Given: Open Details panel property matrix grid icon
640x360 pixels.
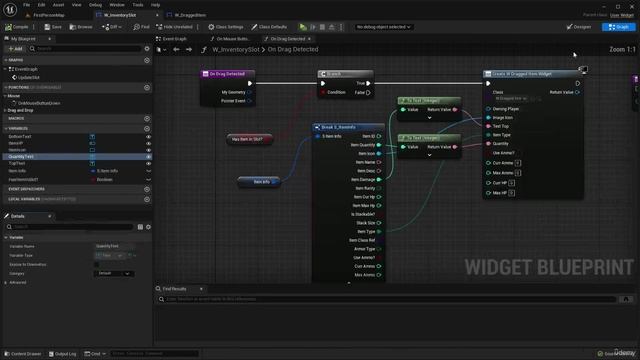Looking at the screenshot, I should point(140,227).
